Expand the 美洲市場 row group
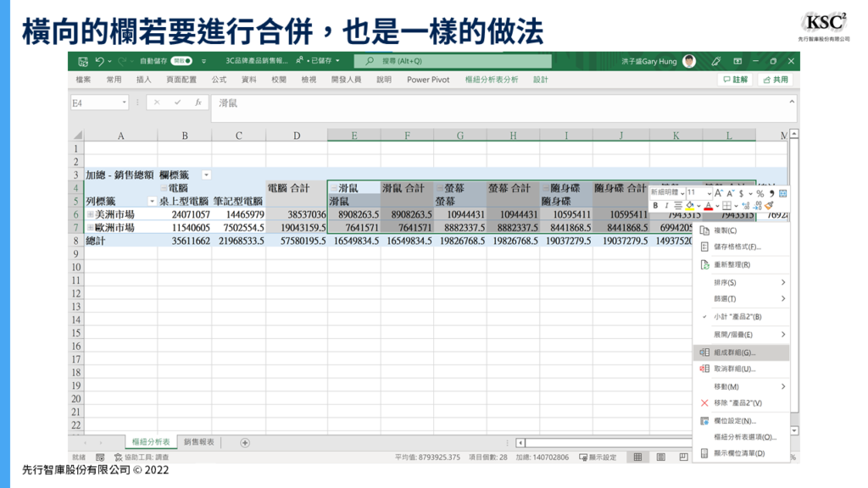The height and width of the screenshot is (488, 868). [x=90, y=214]
